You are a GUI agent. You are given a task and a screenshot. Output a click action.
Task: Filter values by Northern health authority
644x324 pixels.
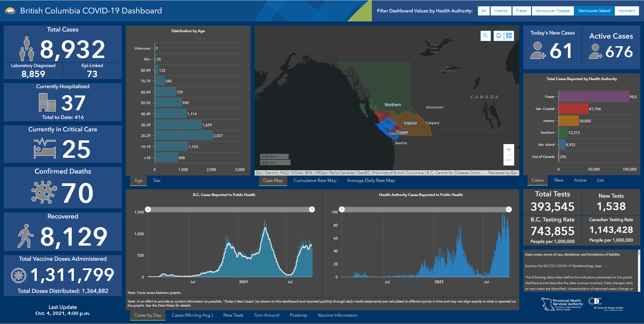(x=626, y=11)
